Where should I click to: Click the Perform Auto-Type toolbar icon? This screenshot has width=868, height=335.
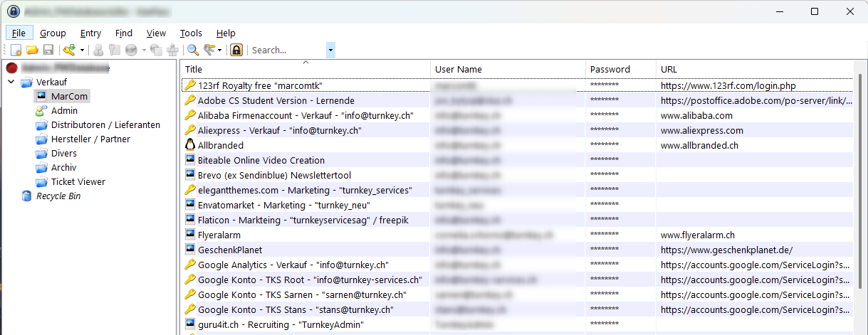172,50
